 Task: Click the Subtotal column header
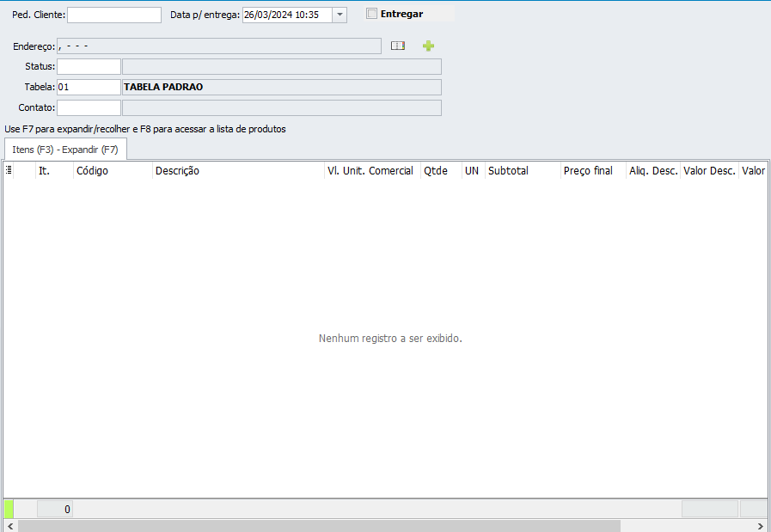coord(522,171)
